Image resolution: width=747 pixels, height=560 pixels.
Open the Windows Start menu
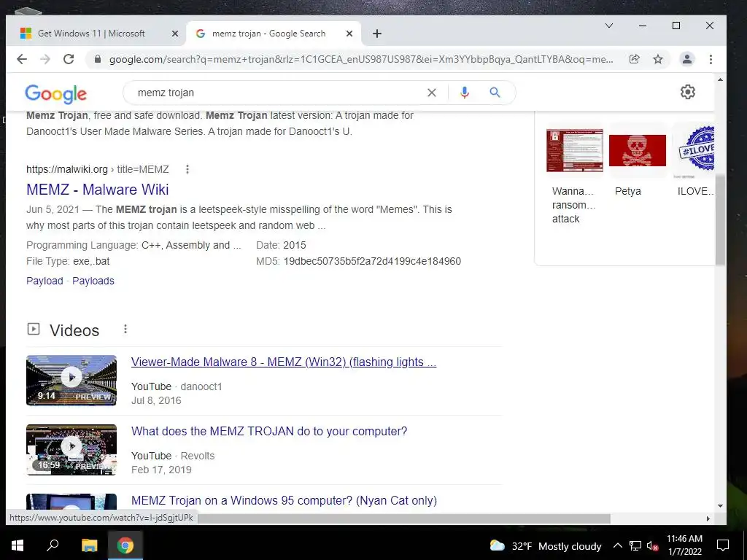coord(18,545)
